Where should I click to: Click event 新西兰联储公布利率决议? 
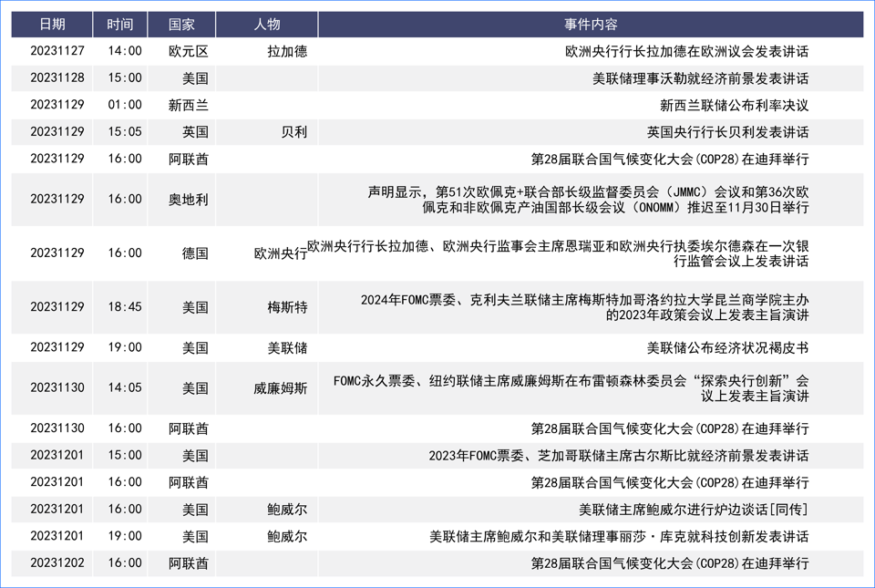735,105
